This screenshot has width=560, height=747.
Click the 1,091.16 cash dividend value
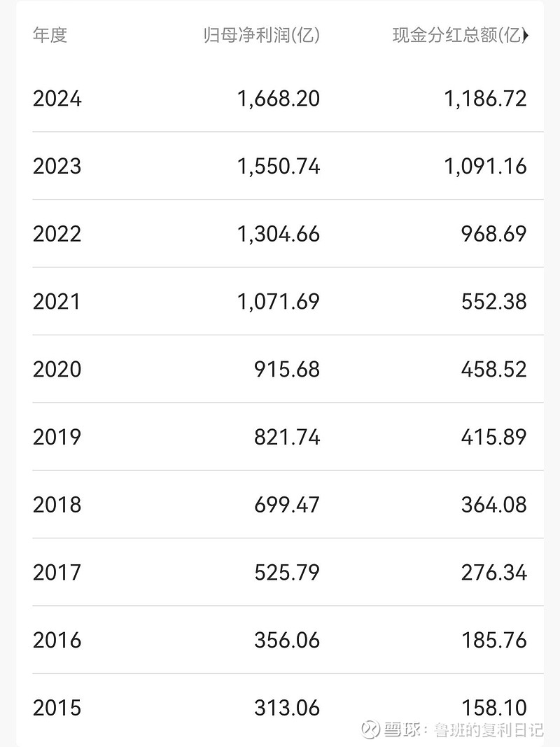coord(485,167)
